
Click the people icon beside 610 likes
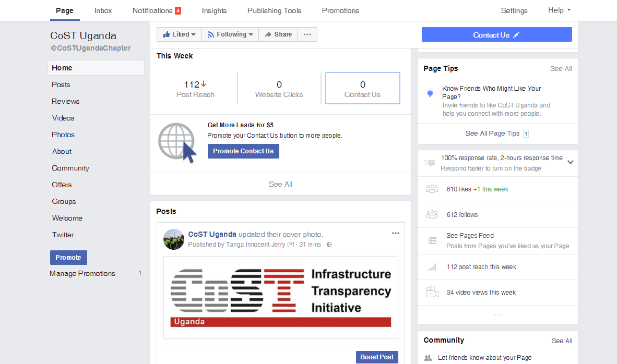432,189
